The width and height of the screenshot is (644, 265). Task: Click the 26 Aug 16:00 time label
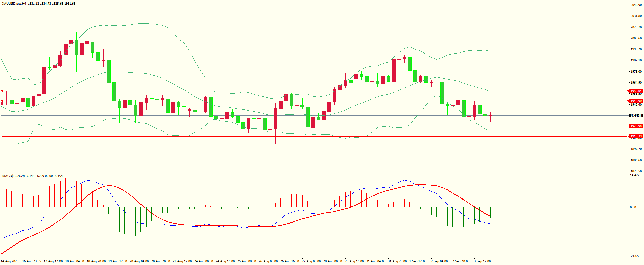[x=290, y=261]
